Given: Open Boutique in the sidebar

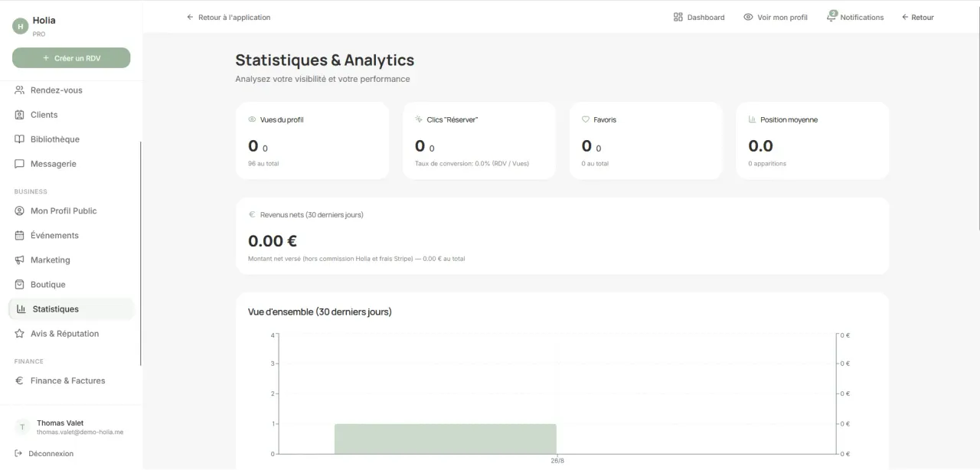Looking at the screenshot, I should [x=71, y=285].
